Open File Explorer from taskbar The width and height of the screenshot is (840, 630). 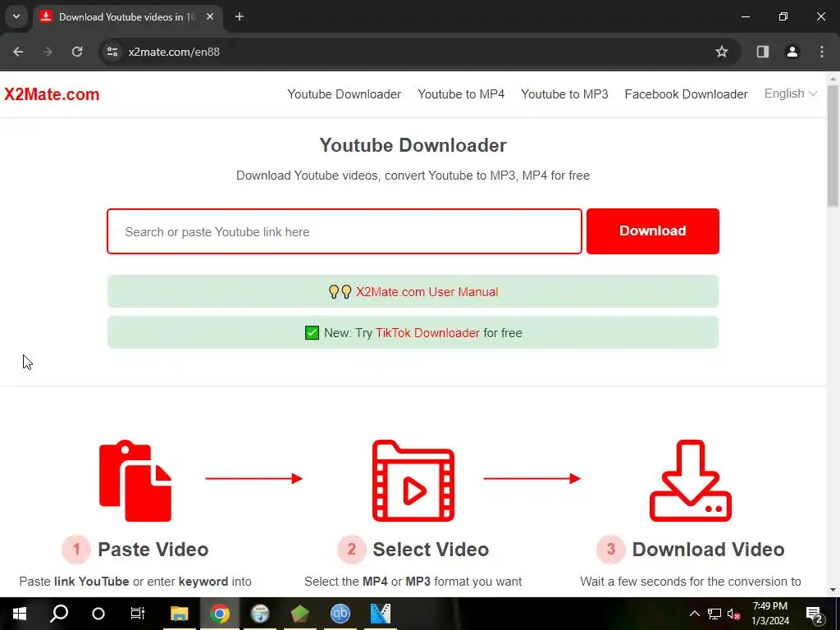pos(180,614)
